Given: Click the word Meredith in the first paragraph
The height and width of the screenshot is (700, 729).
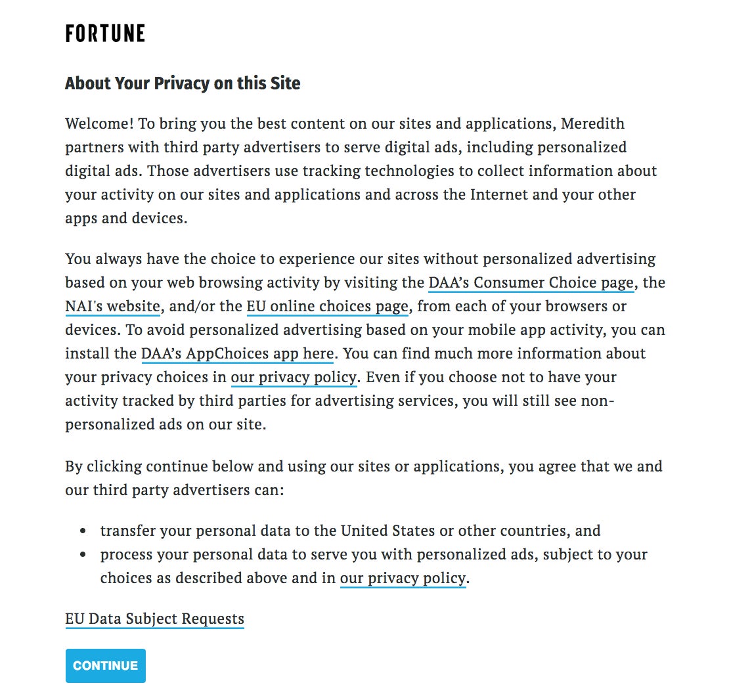Looking at the screenshot, I should (x=592, y=123).
